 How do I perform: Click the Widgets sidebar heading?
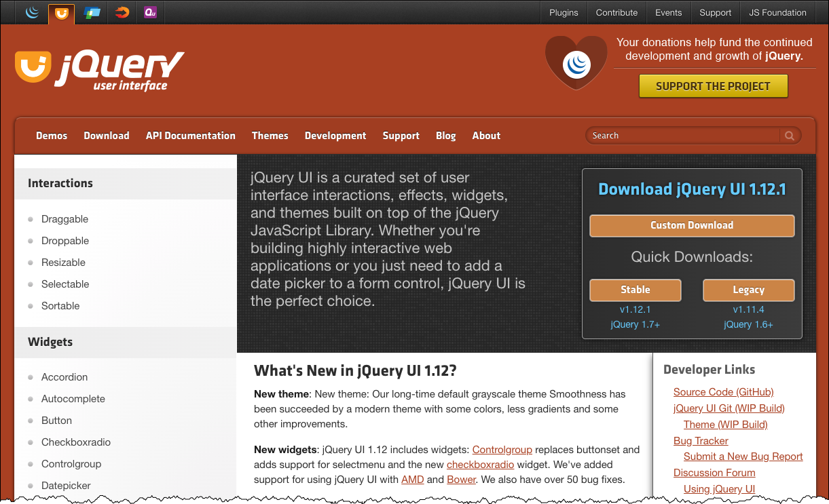[50, 342]
